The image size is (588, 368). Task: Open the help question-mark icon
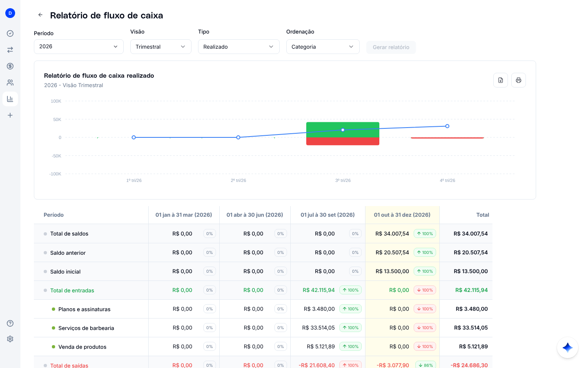pos(10,323)
